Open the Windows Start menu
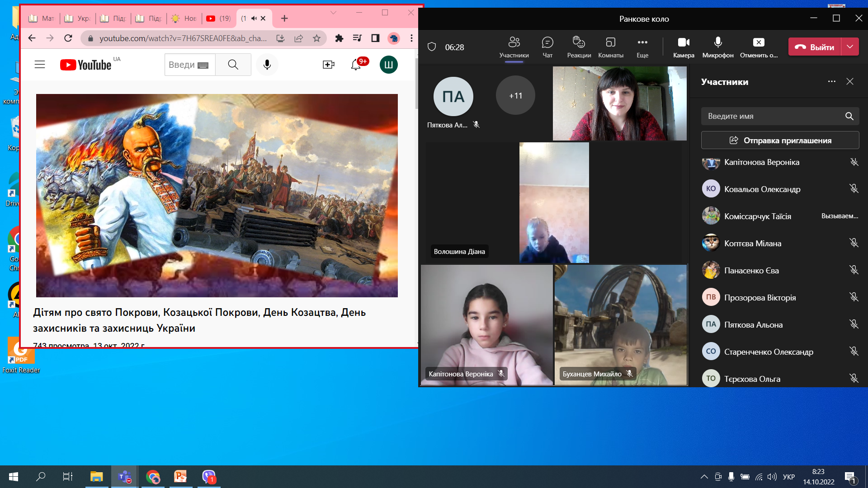868x488 pixels. 14,477
